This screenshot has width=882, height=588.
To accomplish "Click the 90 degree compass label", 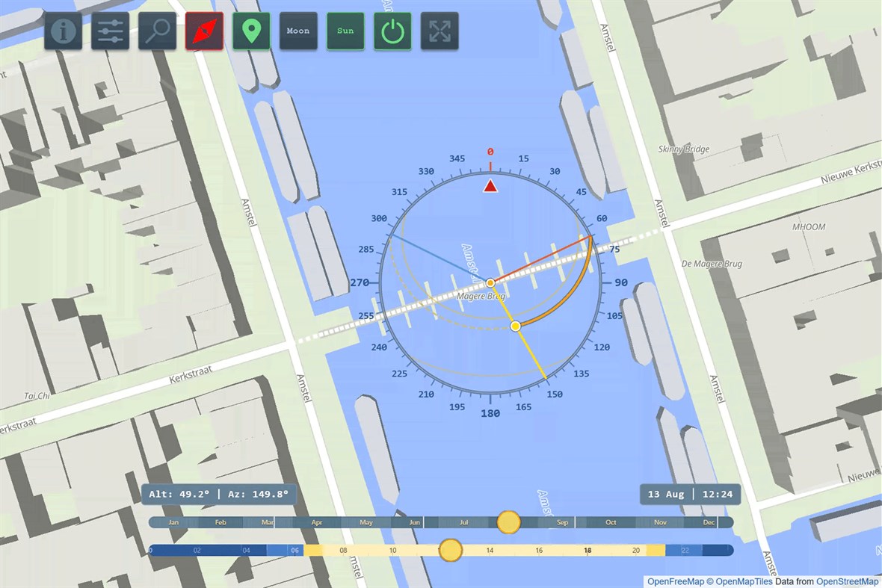I will pyautogui.click(x=621, y=282).
